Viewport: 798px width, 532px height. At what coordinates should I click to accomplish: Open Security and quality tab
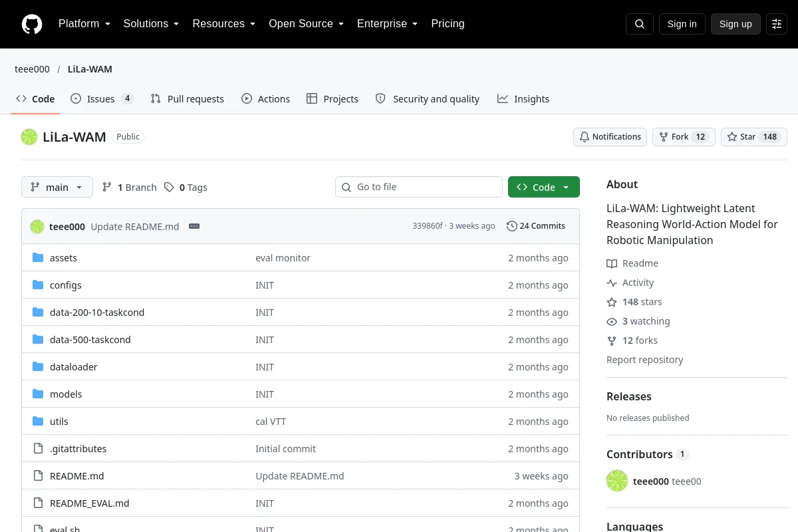(x=428, y=99)
